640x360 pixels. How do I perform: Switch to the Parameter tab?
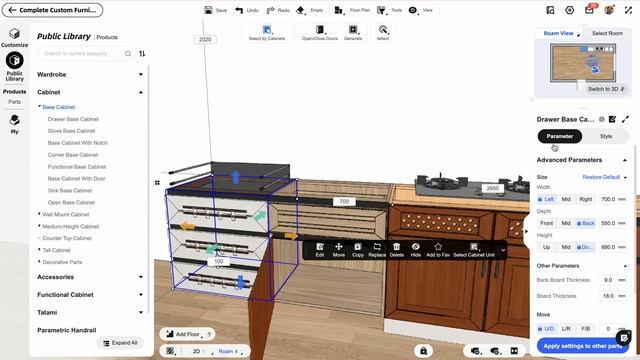[560, 136]
